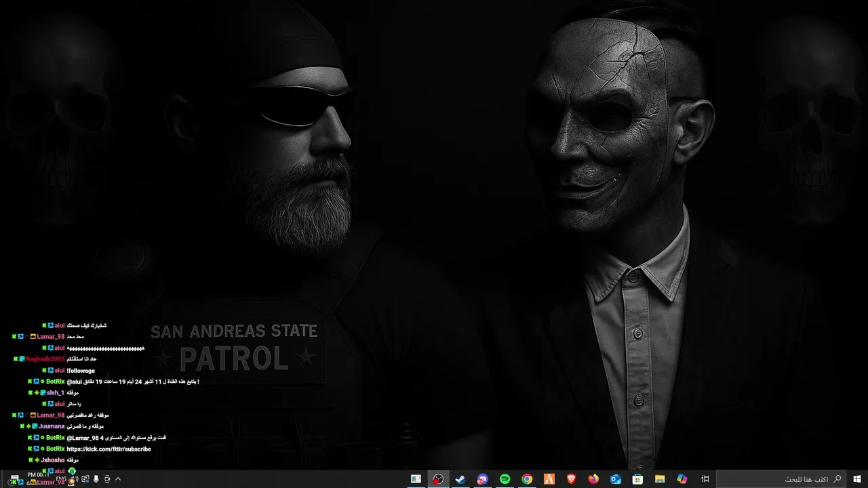868x488 pixels.
Task: Click the @Lamar_98 mention in the BotRix message
Action: (x=82, y=438)
